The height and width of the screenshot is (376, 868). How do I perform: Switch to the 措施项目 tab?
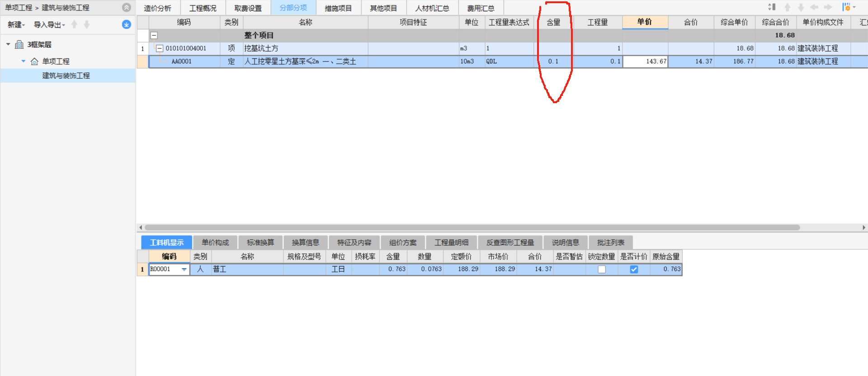pos(339,8)
